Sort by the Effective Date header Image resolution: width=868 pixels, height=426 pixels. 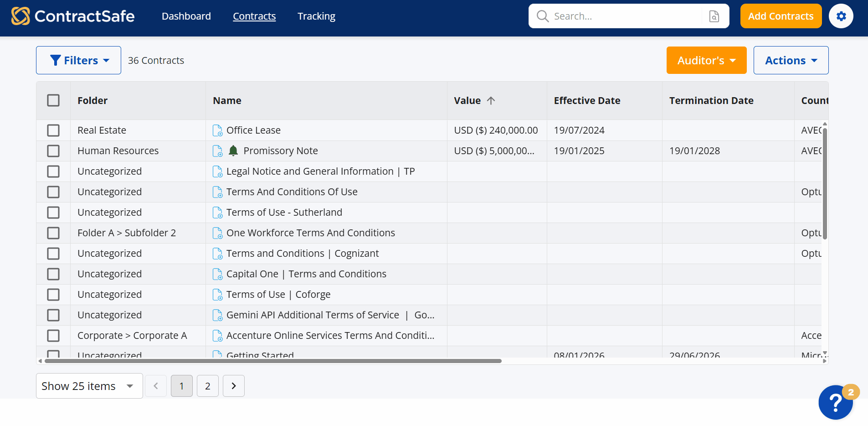tap(587, 100)
